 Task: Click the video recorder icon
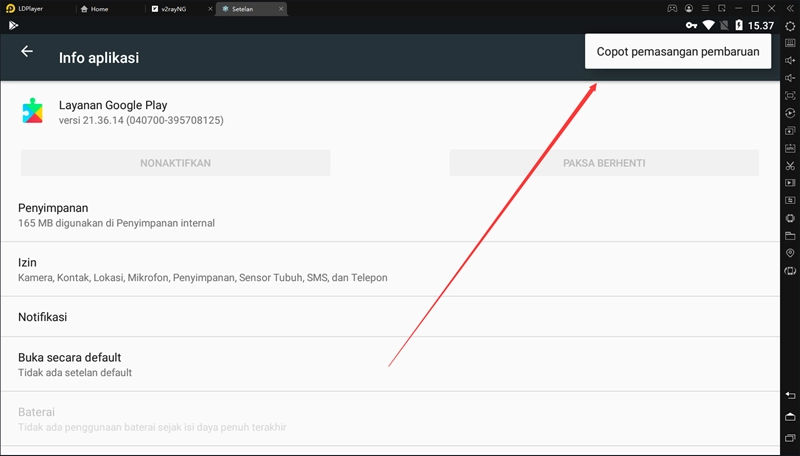tap(790, 183)
